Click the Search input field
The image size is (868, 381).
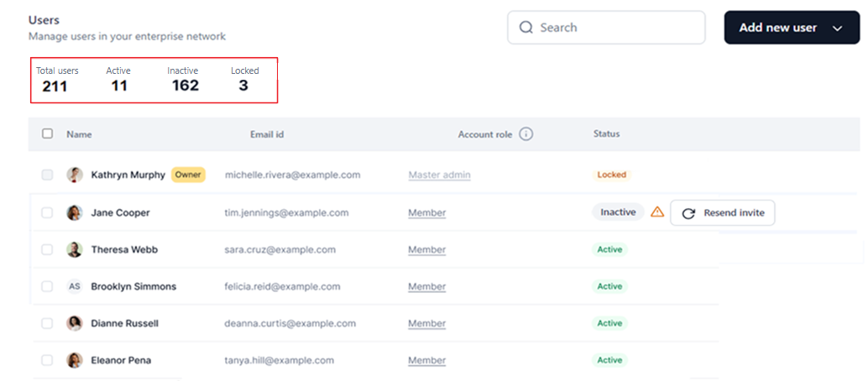617,28
